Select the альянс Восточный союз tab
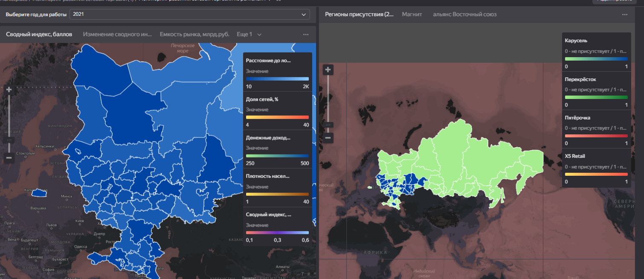644x279 pixels. (464, 14)
